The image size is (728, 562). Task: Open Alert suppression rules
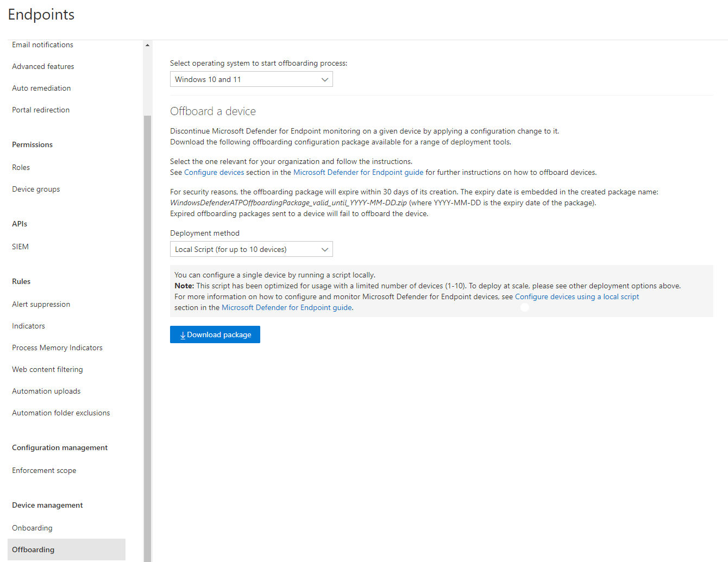pyautogui.click(x=41, y=304)
